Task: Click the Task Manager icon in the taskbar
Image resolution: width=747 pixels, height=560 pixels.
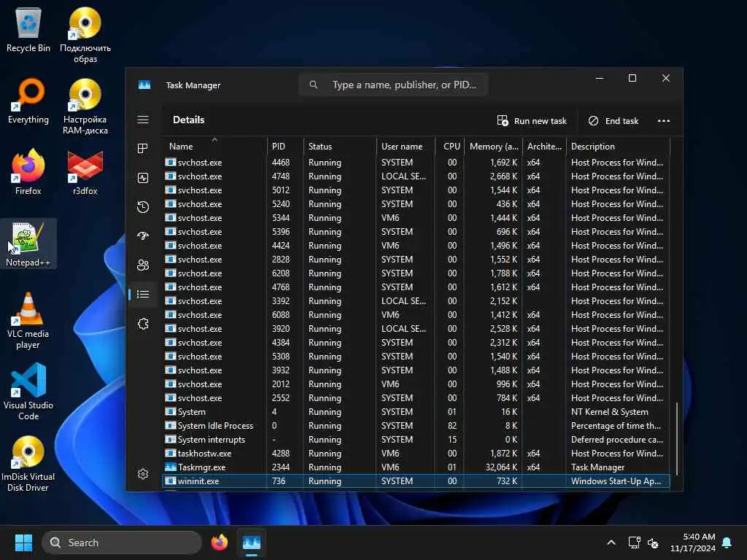Action: coord(252,542)
